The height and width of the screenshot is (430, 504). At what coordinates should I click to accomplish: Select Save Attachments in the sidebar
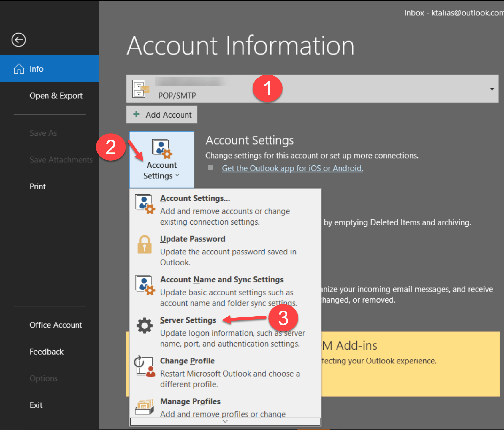pos(61,160)
